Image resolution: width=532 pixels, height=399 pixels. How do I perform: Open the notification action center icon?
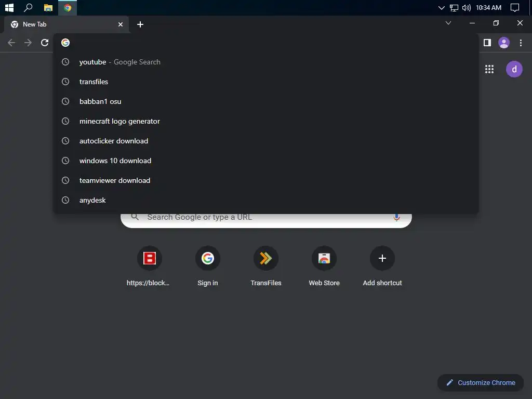pyautogui.click(x=515, y=7)
